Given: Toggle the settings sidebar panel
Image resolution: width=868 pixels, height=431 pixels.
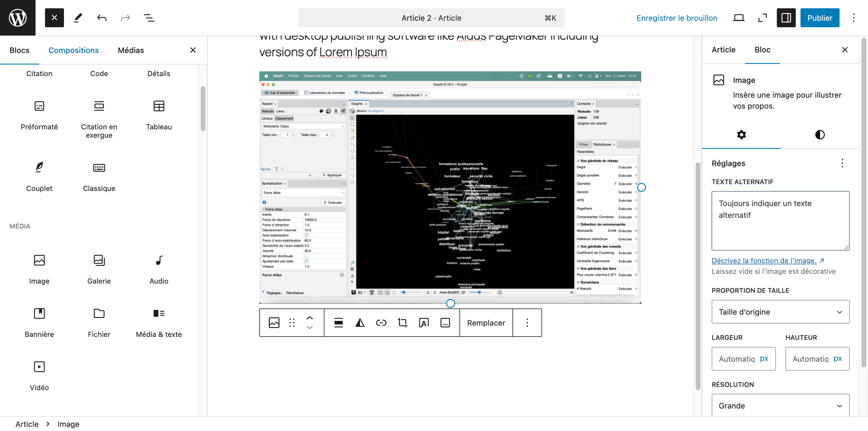Looking at the screenshot, I should tap(786, 17).
